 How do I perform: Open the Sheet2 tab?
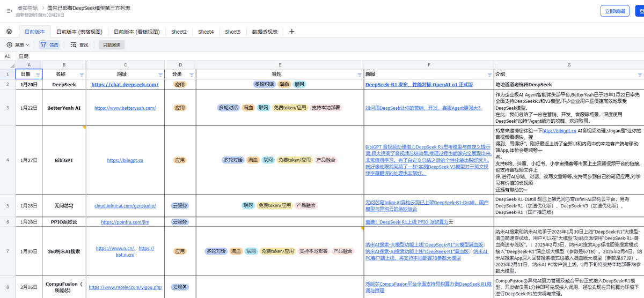tap(179, 32)
